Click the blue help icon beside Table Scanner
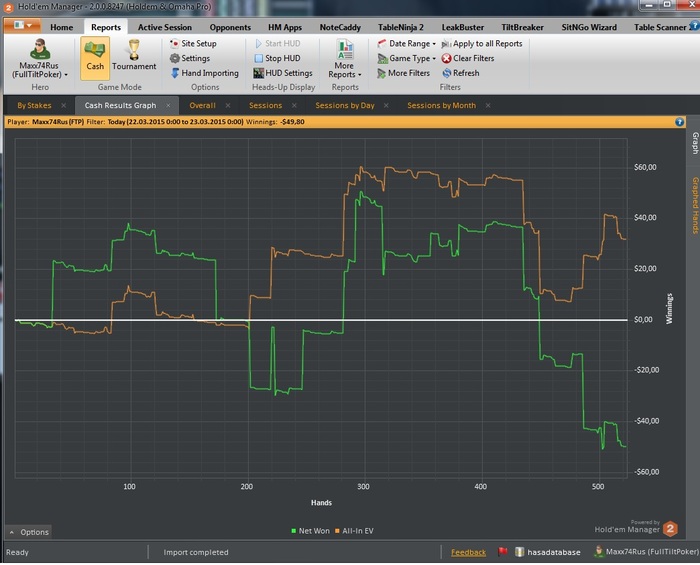The height and width of the screenshot is (565, 700). 695,25
